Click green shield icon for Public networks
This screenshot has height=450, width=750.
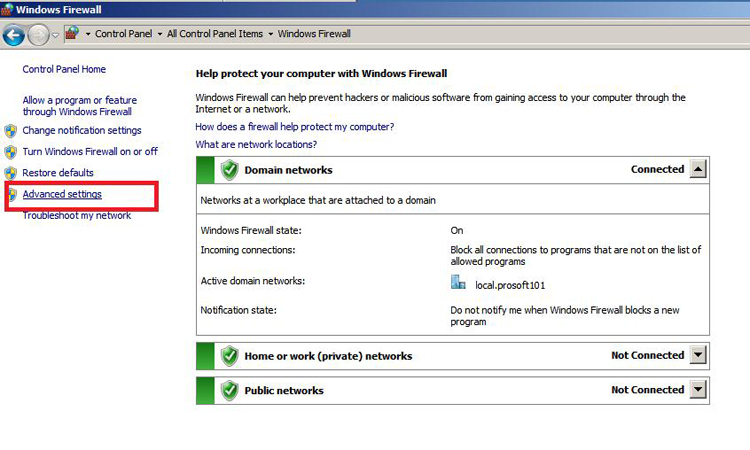click(x=230, y=391)
